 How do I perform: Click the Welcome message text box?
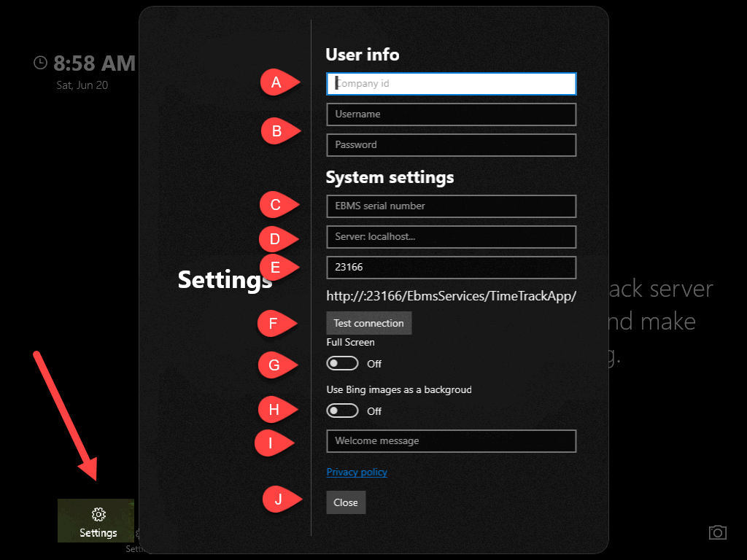click(x=451, y=441)
